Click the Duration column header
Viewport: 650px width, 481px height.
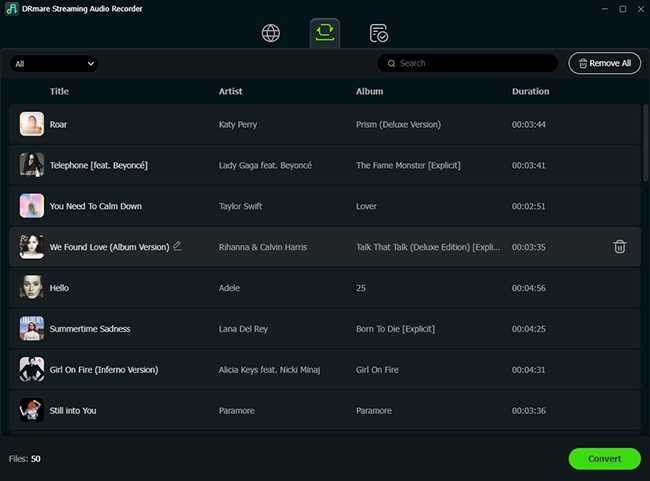click(531, 91)
